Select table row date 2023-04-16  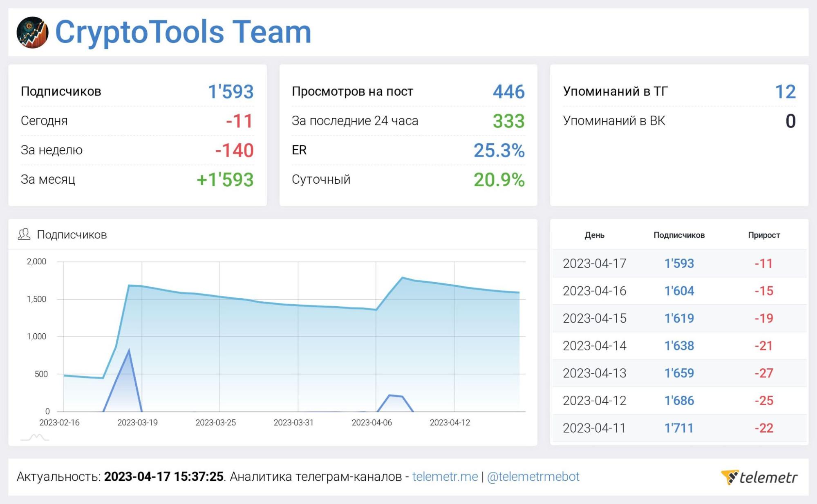594,291
